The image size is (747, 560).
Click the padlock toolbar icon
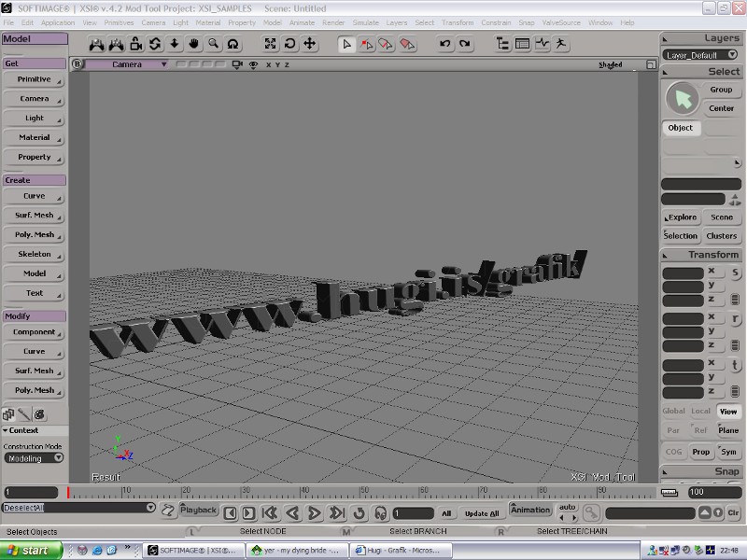pyautogui.click(x=135, y=44)
